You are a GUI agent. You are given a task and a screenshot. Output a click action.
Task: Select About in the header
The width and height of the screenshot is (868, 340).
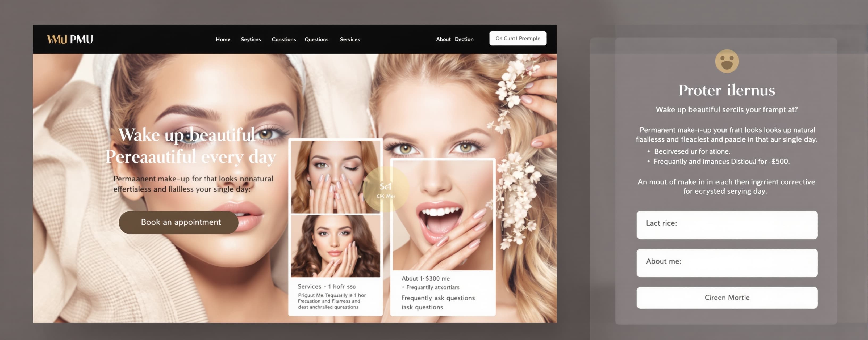click(x=443, y=39)
